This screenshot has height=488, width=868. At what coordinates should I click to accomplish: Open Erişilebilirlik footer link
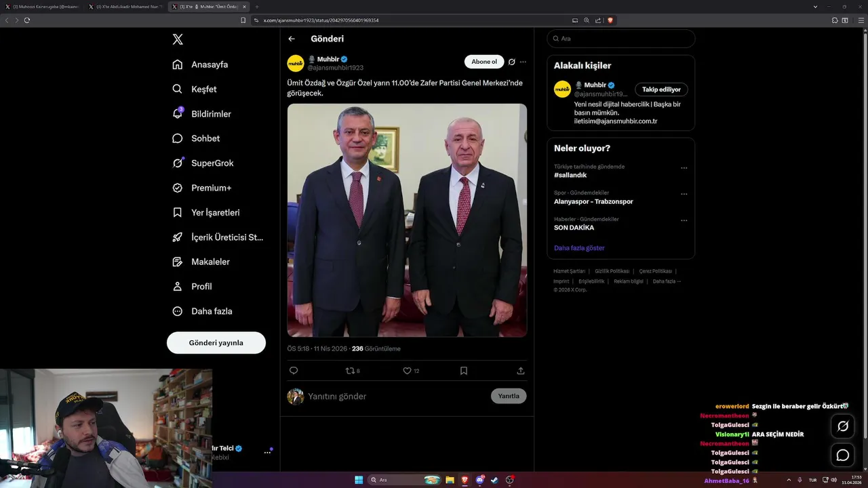pos(591,281)
